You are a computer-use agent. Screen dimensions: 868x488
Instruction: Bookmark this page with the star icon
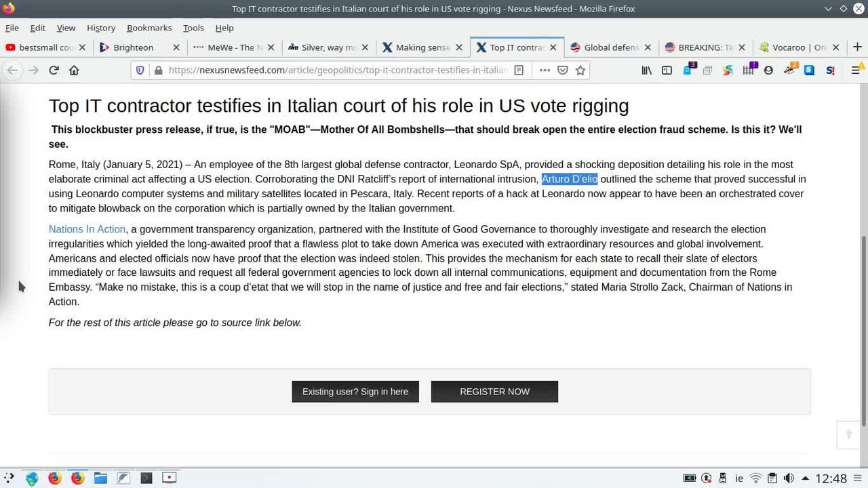580,70
